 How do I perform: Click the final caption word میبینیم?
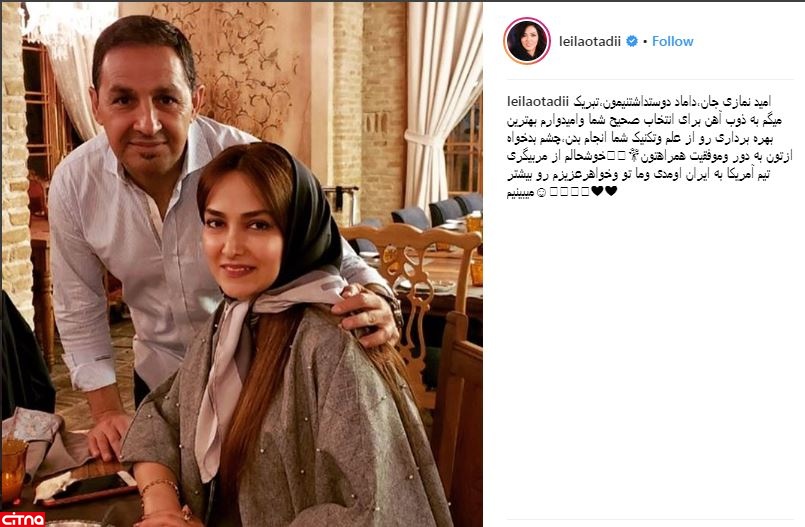[x=521, y=193]
